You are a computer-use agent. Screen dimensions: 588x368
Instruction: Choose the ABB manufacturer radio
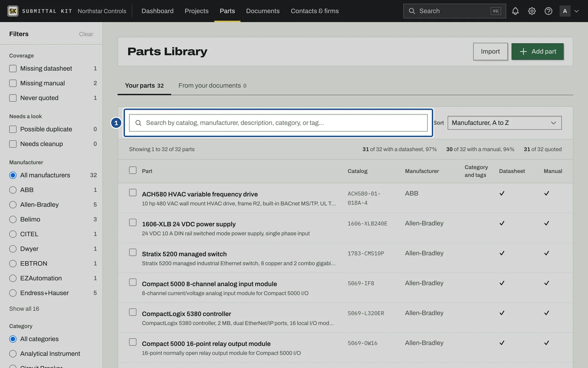(13, 190)
